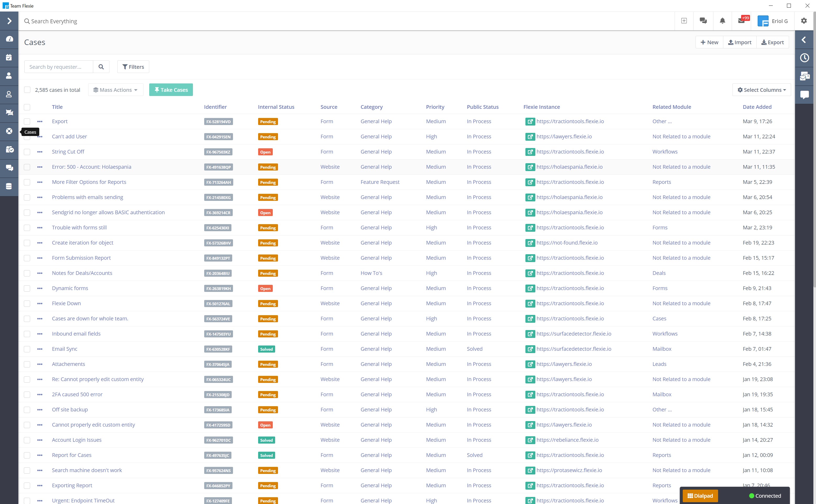The width and height of the screenshot is (816, 504).
Task: Click the chat bubbles icon in top bar
Action: tap(703, 21)
